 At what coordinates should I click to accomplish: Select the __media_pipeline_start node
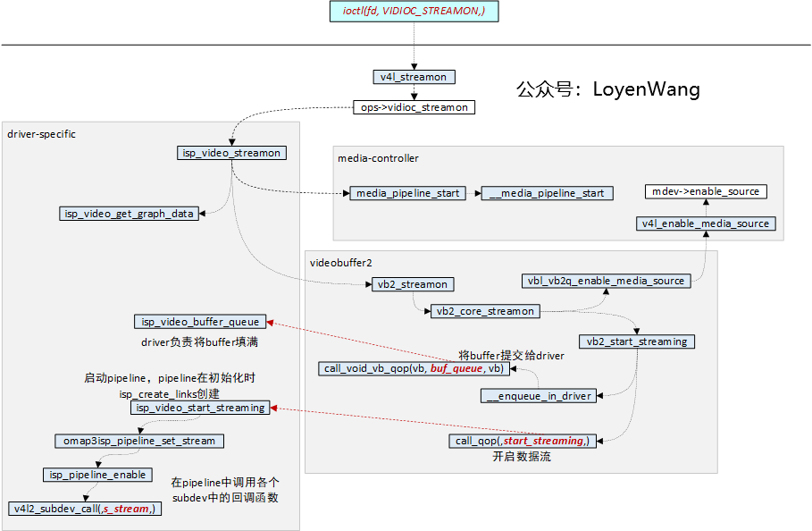[547, 193]
